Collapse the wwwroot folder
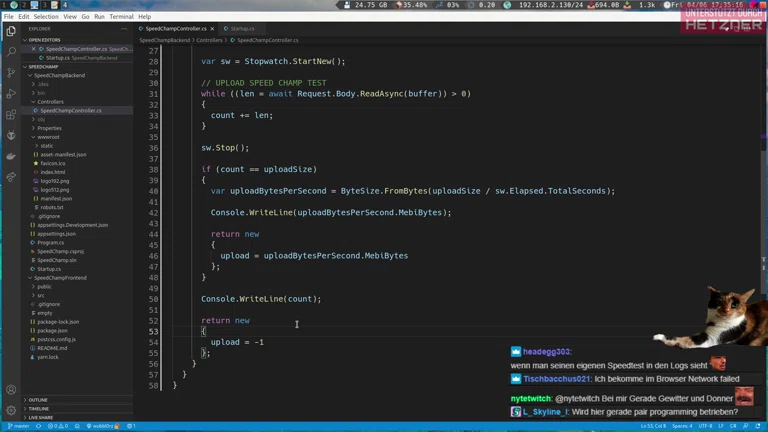 pyautogui.click(x=49, y=137)
